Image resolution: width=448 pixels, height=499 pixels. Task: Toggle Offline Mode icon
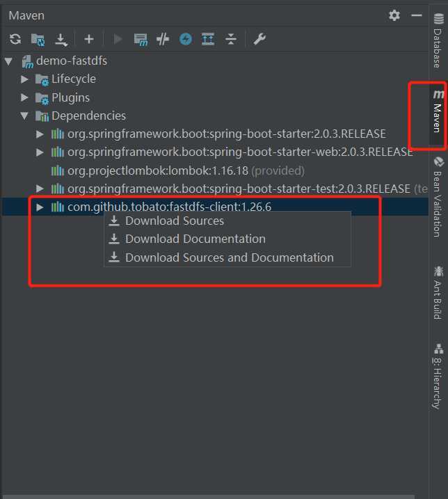click(163, 39)
